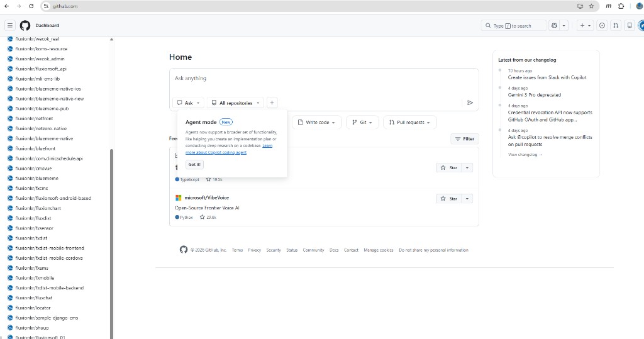Viewport: 644px width, 339px height.
Task: Click the Microsoft logo next to VibeVoice
Action: coord(178,197)
